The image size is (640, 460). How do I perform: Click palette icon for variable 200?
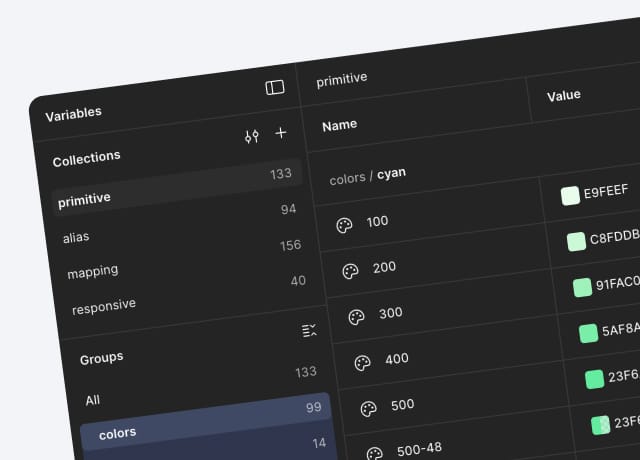coord(350,271)
